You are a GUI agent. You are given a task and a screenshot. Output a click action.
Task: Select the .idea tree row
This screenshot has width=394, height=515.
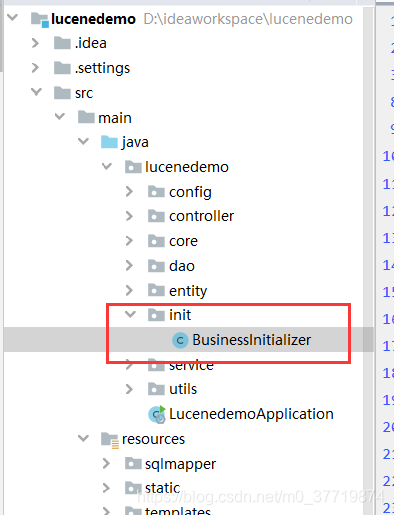[90, 43]
